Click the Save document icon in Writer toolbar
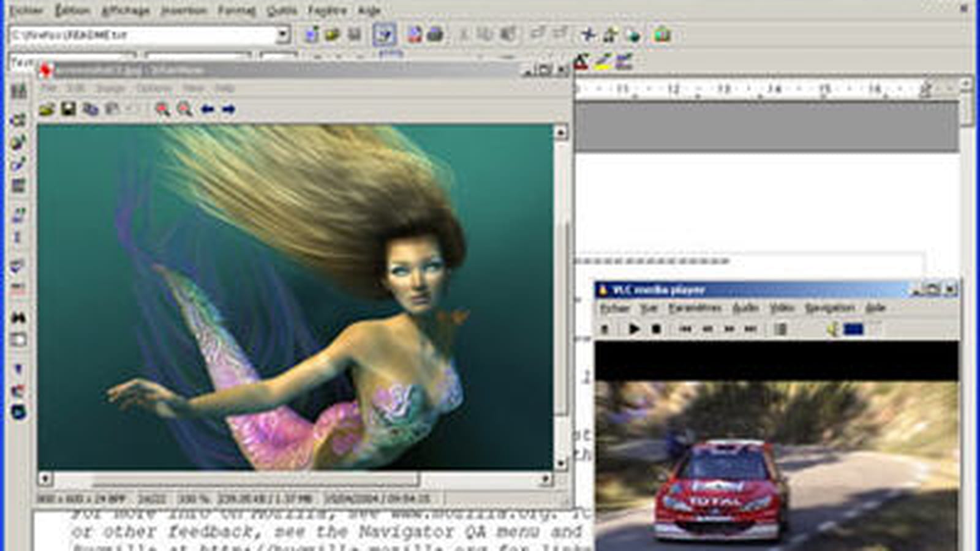 click(354, 34)
